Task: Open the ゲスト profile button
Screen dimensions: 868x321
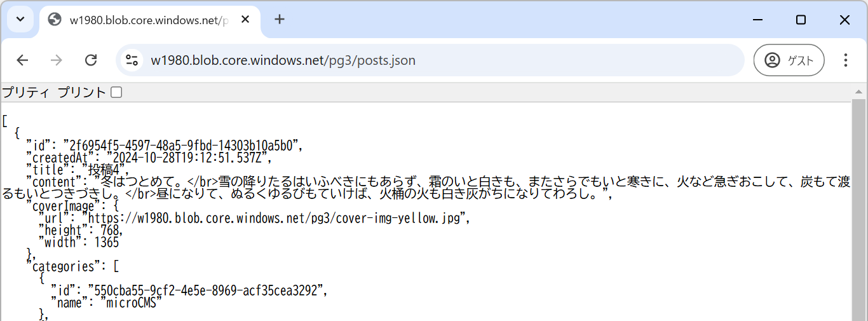Action: (x=789, y=60)
